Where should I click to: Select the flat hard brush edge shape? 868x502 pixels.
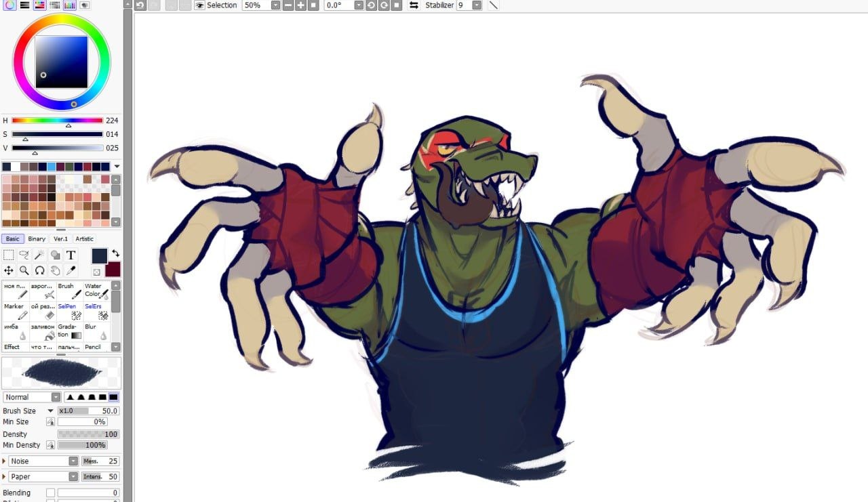tap(113, 397)
